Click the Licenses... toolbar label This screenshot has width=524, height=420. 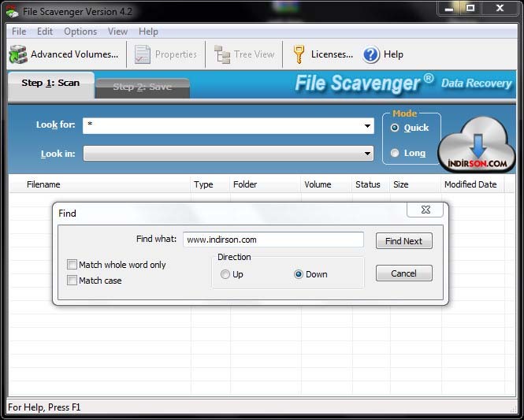[x=332, y=54]
